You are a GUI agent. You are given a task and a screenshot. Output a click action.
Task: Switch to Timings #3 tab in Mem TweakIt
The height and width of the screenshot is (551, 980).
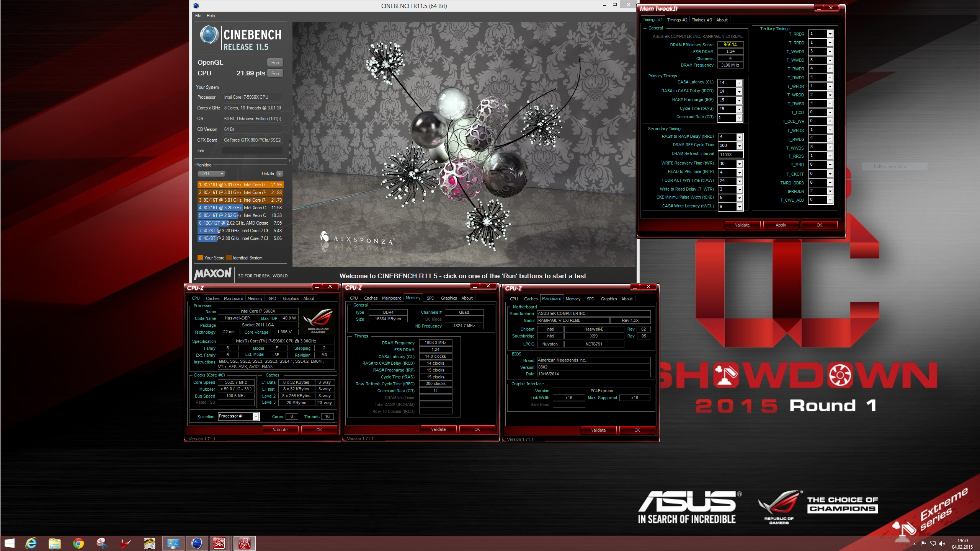[701, 20]
